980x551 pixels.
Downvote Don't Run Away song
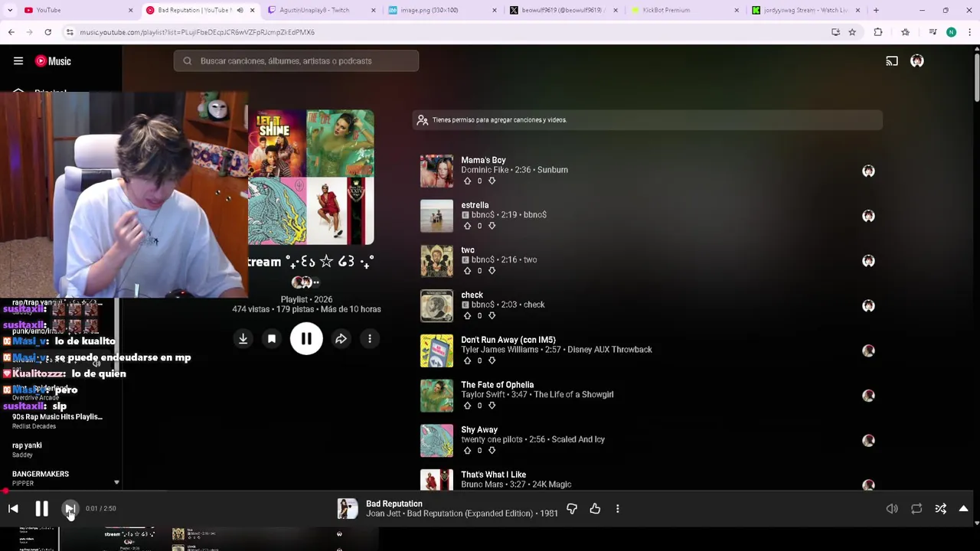(x=492, y=360)
